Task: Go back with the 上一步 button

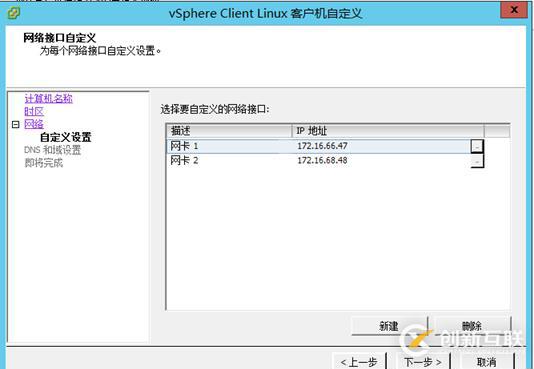Action: 359,362
